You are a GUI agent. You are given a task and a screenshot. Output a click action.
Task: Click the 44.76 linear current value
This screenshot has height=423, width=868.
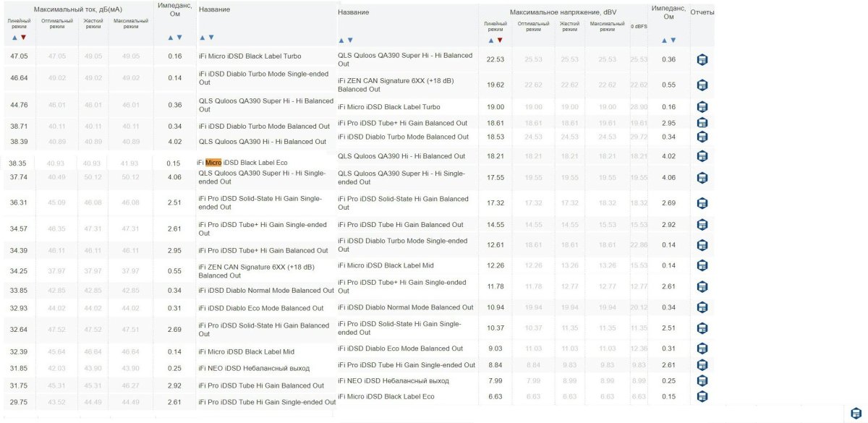19,105
